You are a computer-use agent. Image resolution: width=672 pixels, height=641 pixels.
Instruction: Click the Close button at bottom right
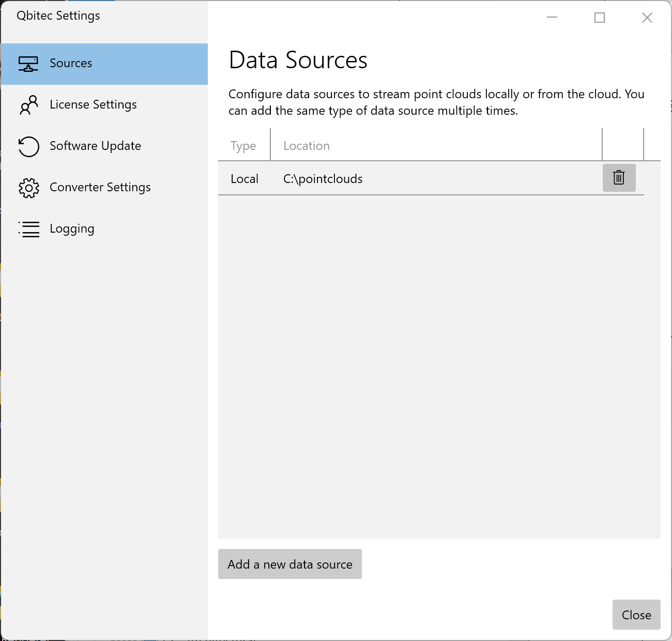tap(636, 615)
